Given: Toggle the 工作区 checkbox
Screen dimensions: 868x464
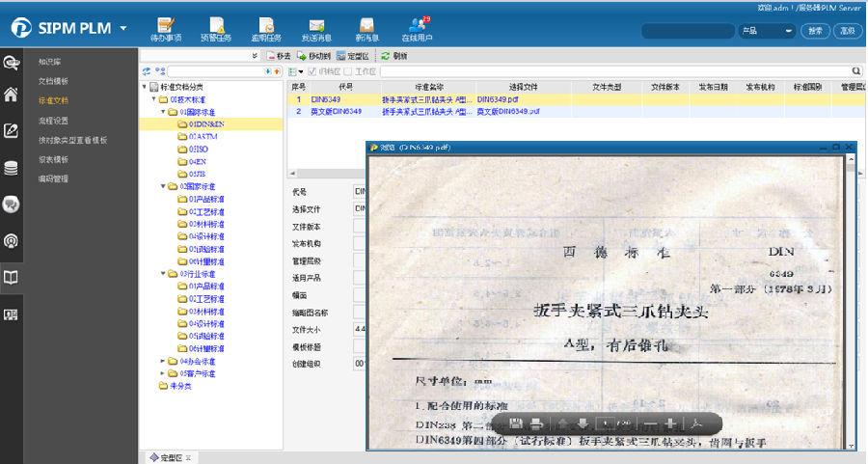Looking at the screenshot, I should tap(347, 71).
